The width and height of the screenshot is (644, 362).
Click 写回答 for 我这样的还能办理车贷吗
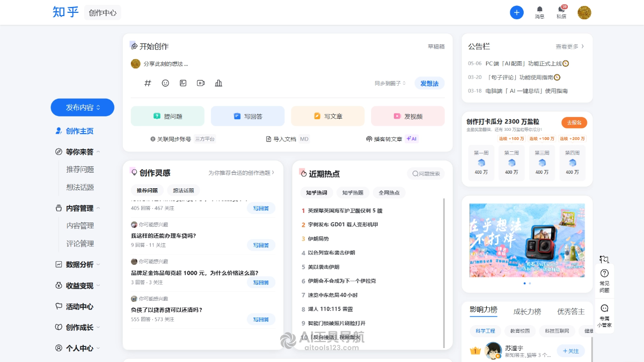(x=261, y=245)
